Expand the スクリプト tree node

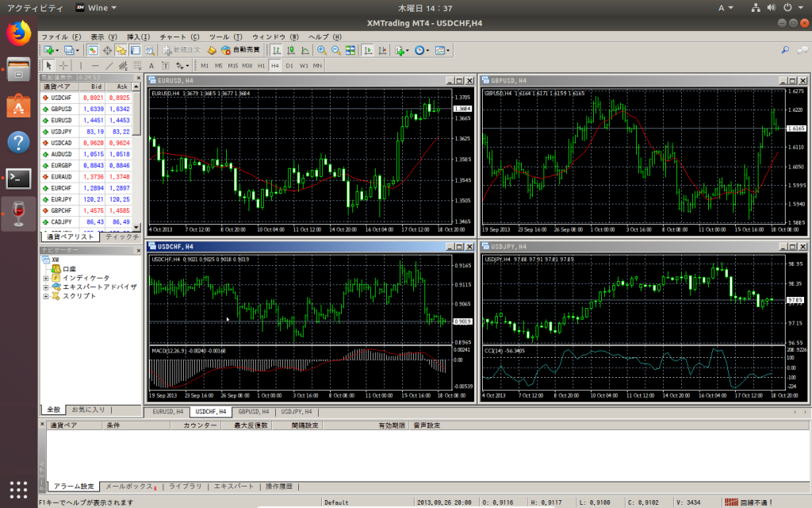click(x=46, y=297)
